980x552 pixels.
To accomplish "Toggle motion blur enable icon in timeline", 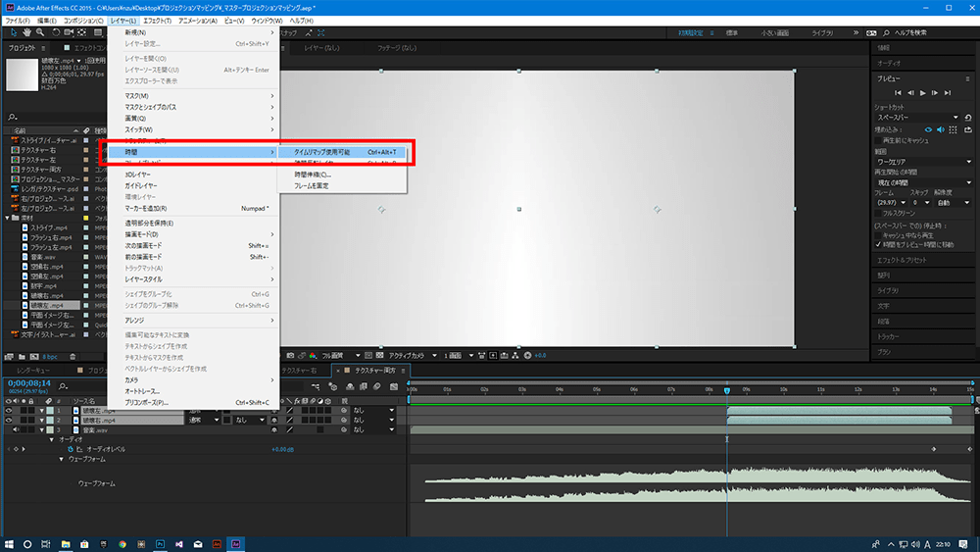I will coord(377,387).
